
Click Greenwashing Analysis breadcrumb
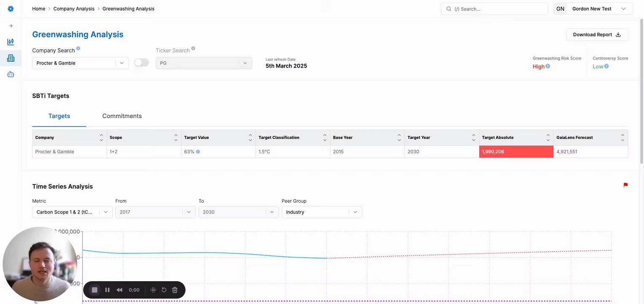(128, 8)
